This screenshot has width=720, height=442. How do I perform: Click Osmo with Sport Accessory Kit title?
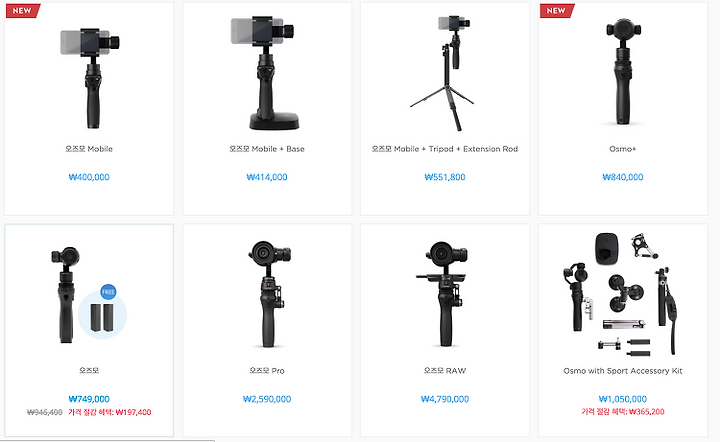tap(623, 370)
